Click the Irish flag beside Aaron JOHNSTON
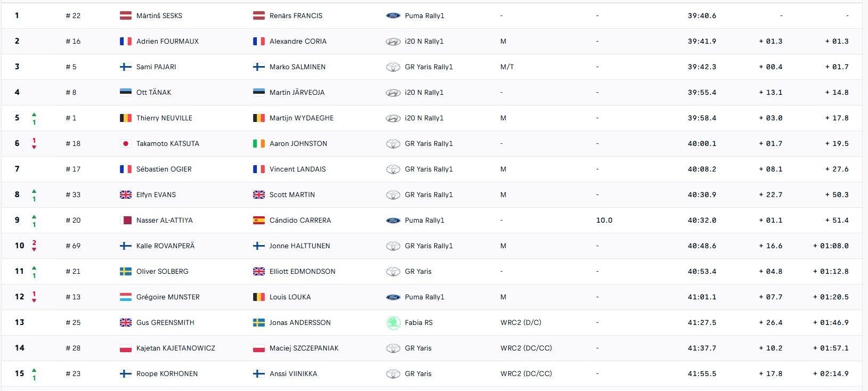 [x=259, y=144]
